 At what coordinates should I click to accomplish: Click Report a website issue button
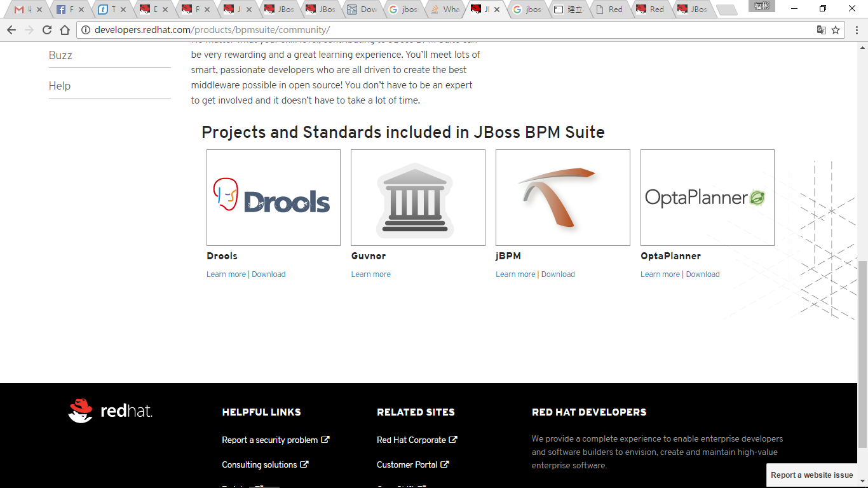[812, 475]
